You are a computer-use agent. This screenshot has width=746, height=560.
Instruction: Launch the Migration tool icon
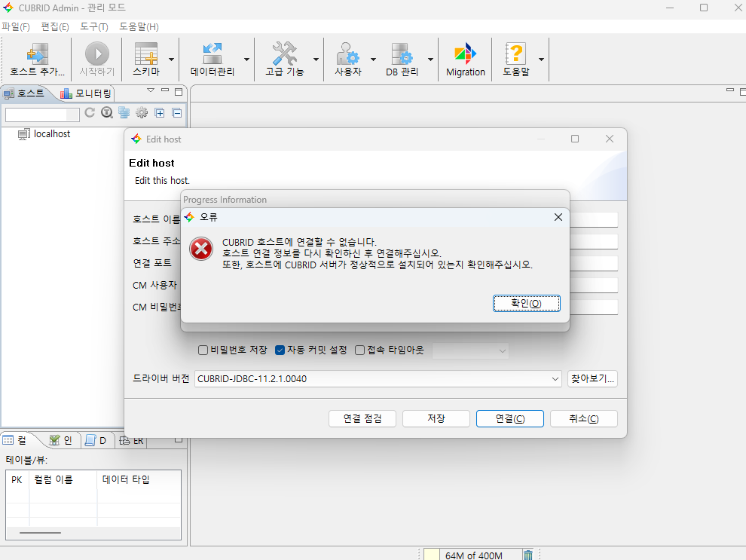pyautogui.click(x=465, y=54)
